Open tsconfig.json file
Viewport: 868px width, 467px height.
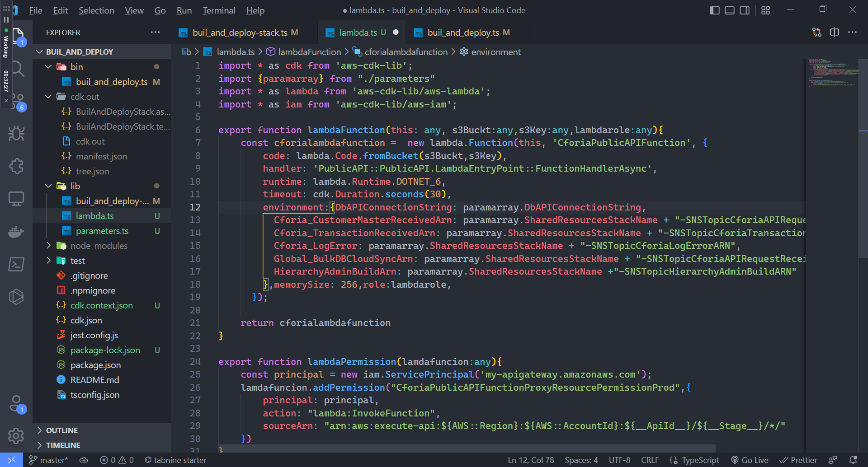pos(102,395)
